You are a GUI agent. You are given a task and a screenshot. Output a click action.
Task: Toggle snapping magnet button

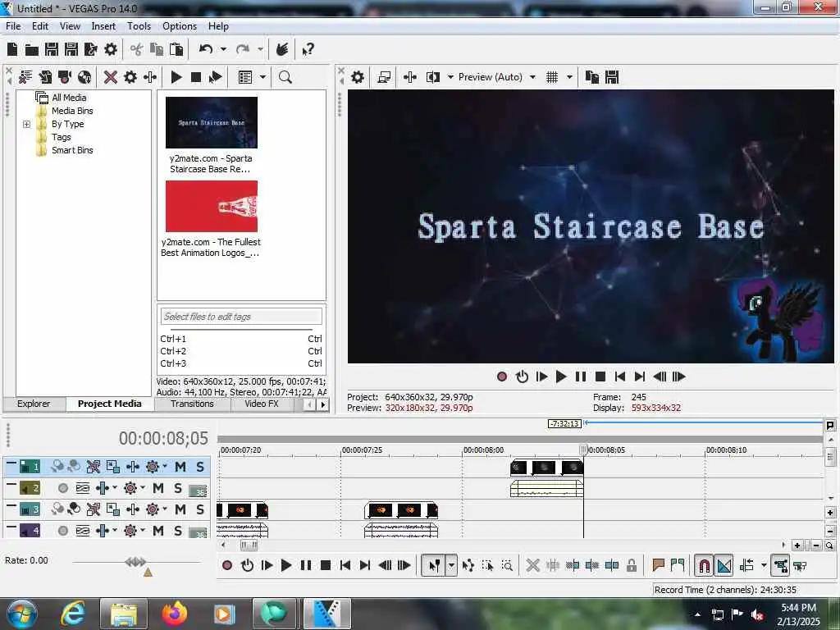[704, 565]
